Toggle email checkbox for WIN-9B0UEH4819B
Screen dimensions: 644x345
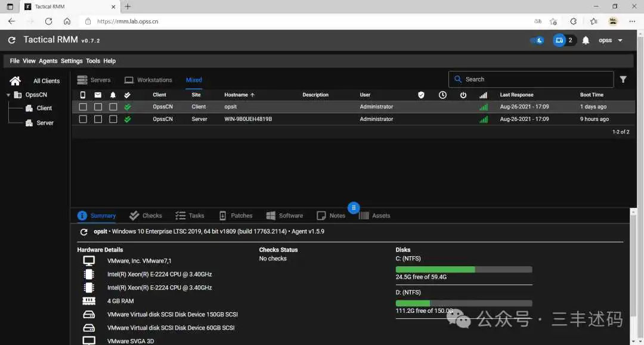point(98,119)
